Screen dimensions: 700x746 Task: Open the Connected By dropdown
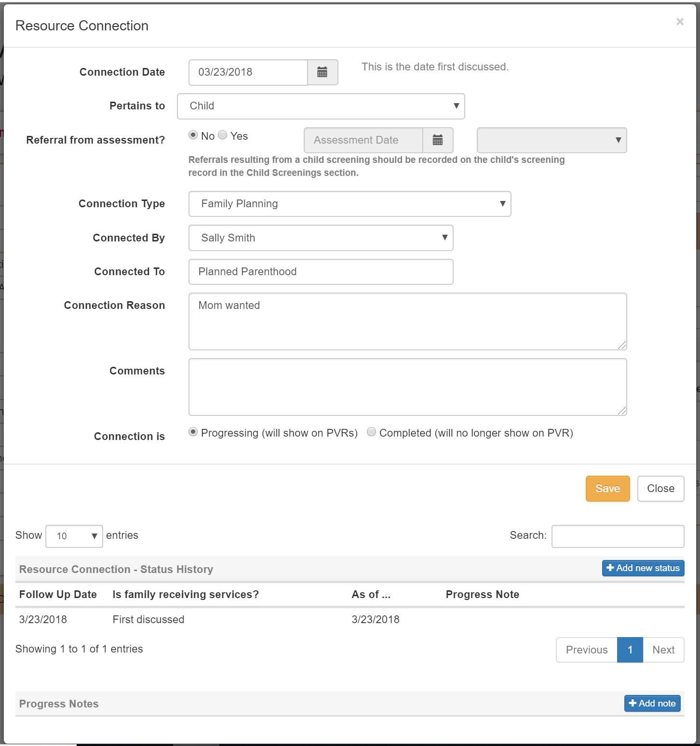click(x=321, y=238)
